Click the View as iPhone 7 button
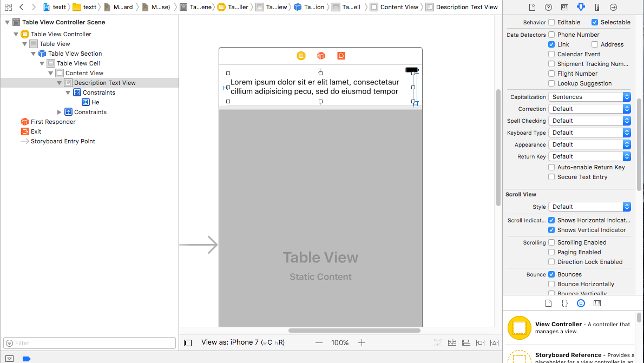 [243, 342]
